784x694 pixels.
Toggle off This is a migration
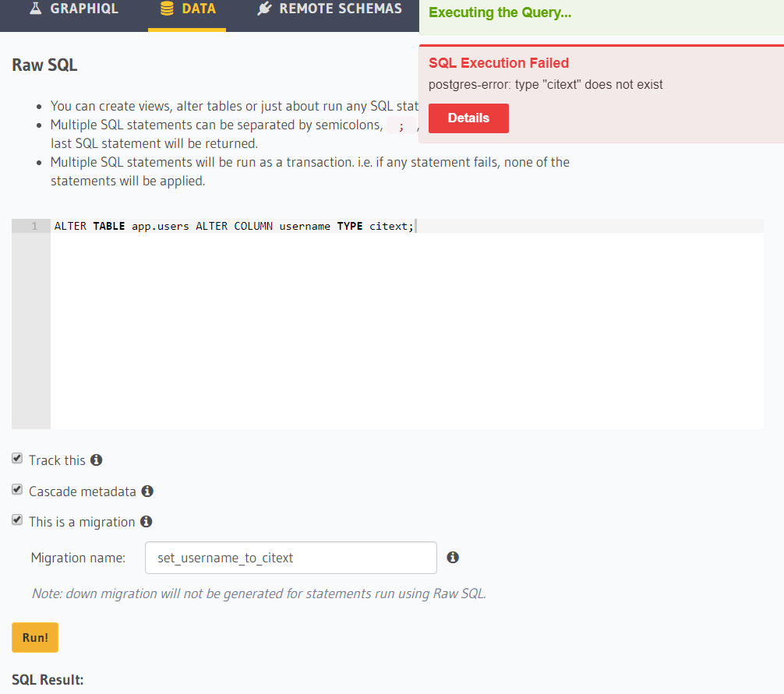[x=16, y=519]
